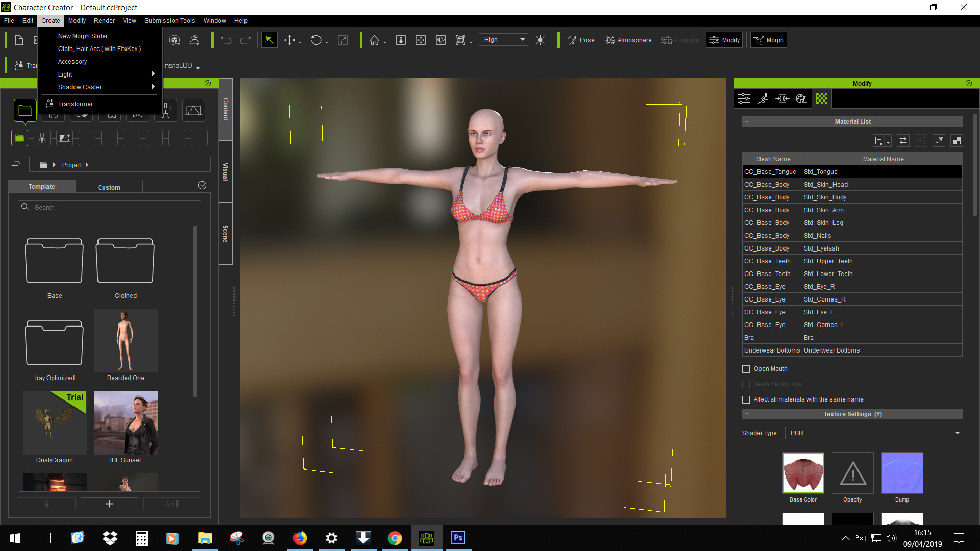Open the Shader Type PBR dropdown
This screenshot has height=551, width=980.
click(874, 433)
